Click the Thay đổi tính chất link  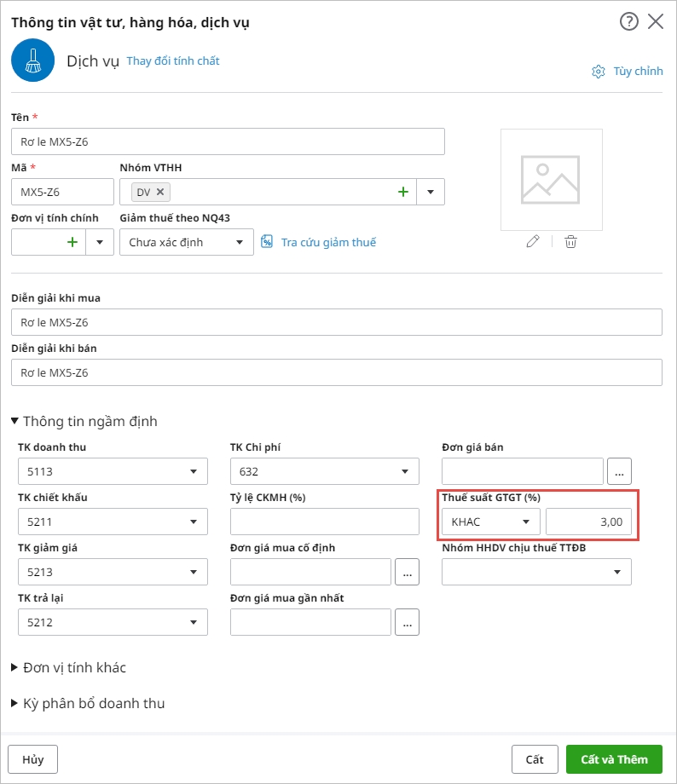click(173, 61)
